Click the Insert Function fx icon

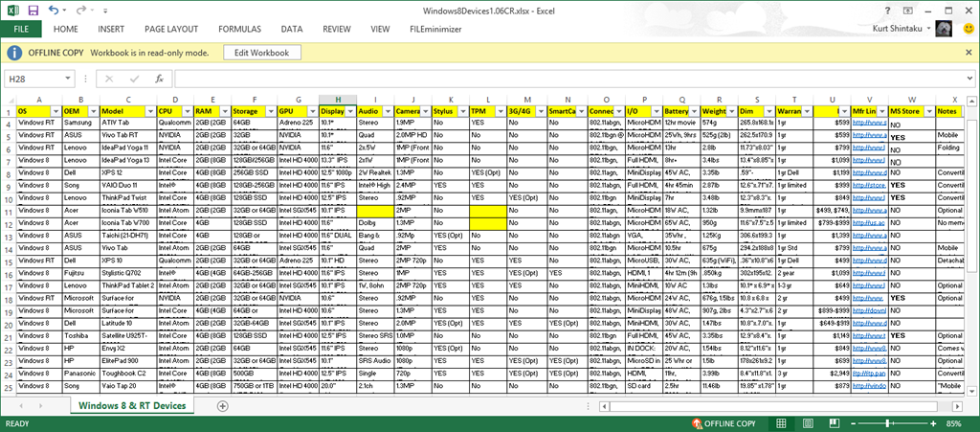[159, 79]
